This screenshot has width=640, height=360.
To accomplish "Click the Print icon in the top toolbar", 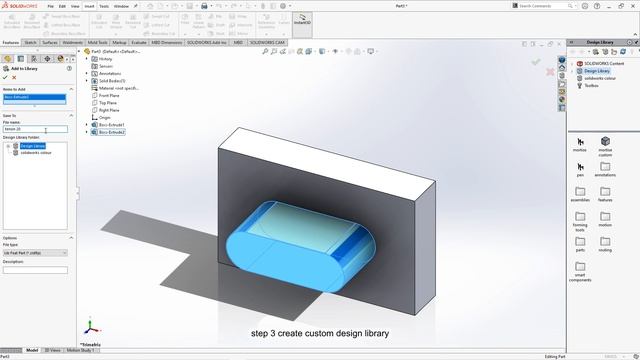I will point(204,6).
